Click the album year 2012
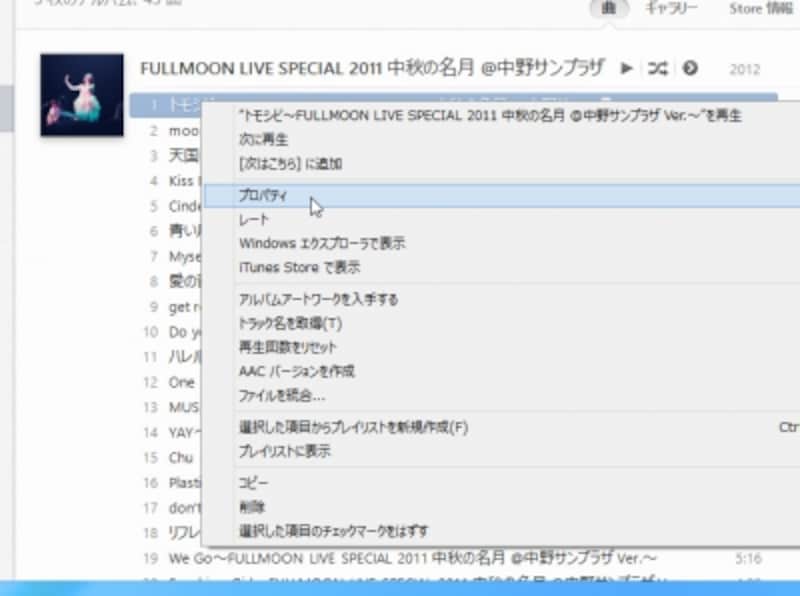The width and height of the screenshot is (800, 596). click(x=744, y=69)
